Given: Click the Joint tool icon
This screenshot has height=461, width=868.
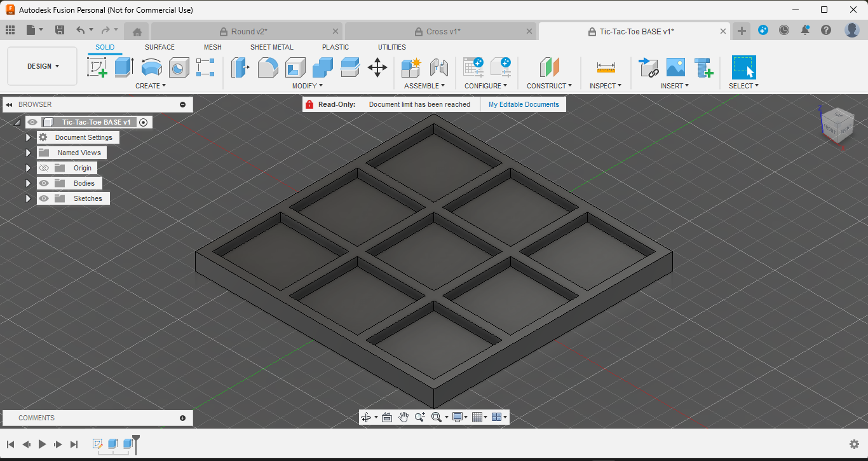Looking at the screenshot, I should pyautogui.click(x=439, y=67).
